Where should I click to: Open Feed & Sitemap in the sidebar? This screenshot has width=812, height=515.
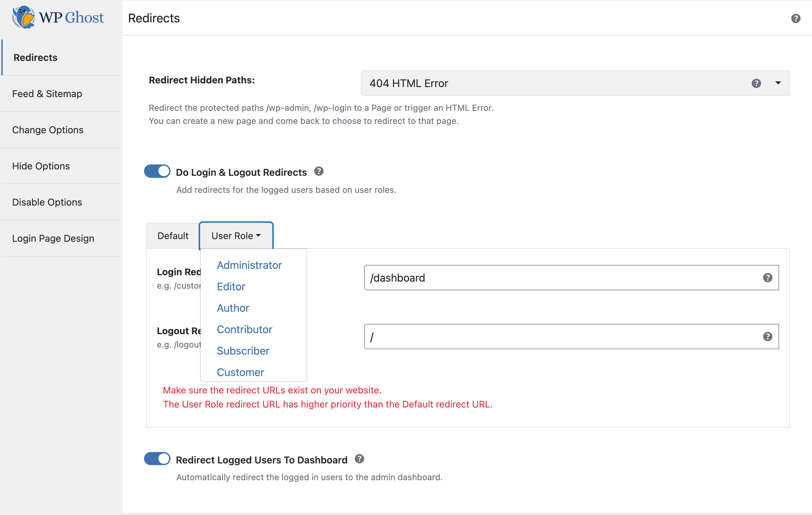(x=47, y=94)
